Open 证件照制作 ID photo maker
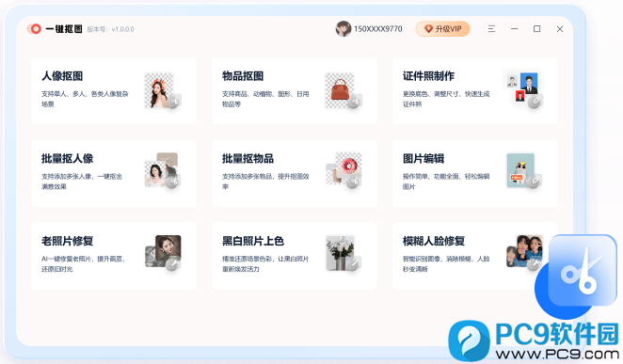Screen dimensions: 623x364 475,90
